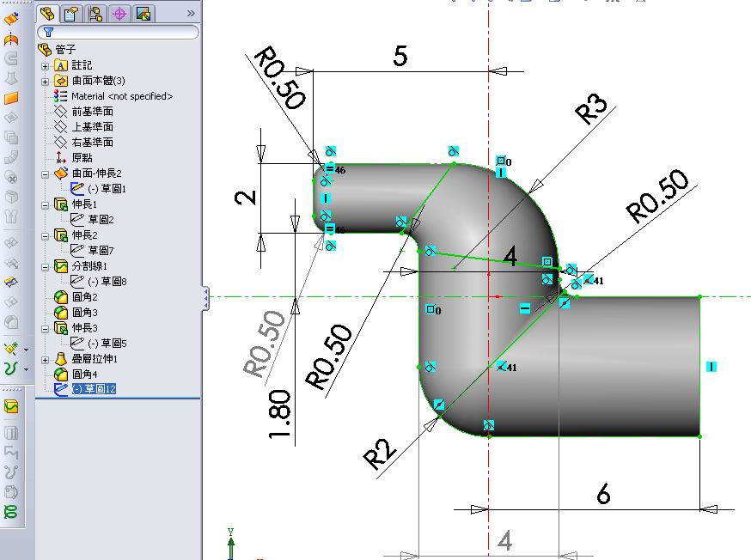The width and height of the screenshot is (751, 560).
Task: Expand the 註記 annotations folder
Action: (x=45, y=66)
